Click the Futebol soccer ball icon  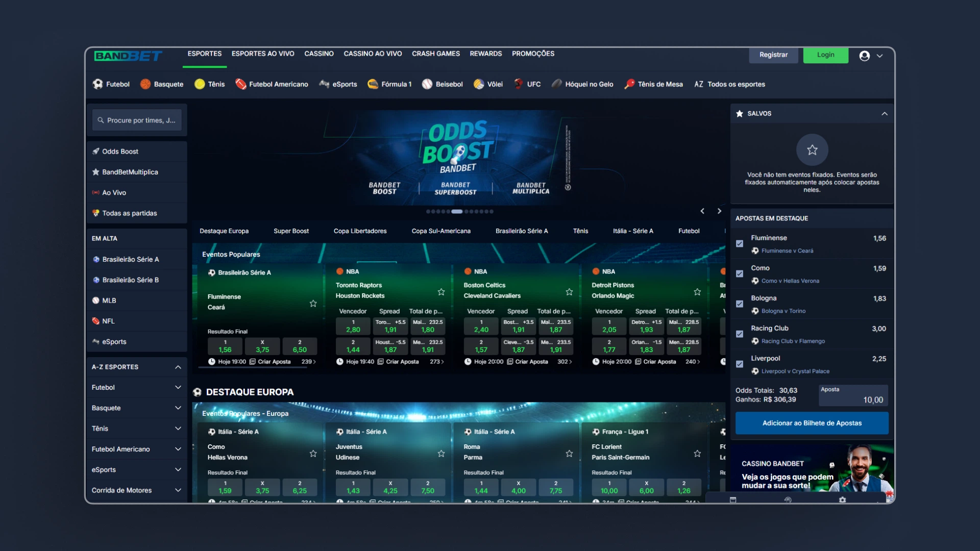click(x=97, y=84)
